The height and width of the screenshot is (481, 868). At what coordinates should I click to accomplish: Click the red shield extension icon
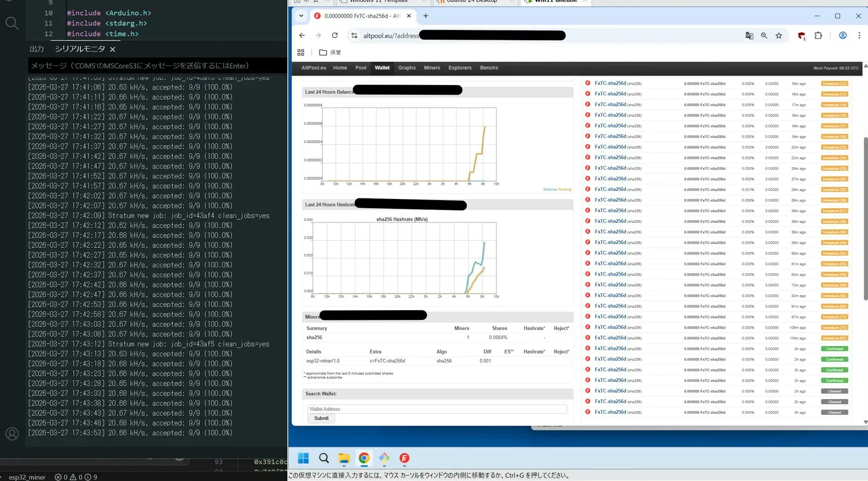pos(801,36)
